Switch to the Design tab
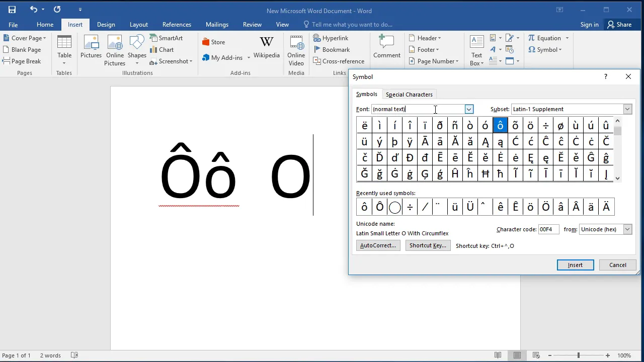 pos(106,25)
